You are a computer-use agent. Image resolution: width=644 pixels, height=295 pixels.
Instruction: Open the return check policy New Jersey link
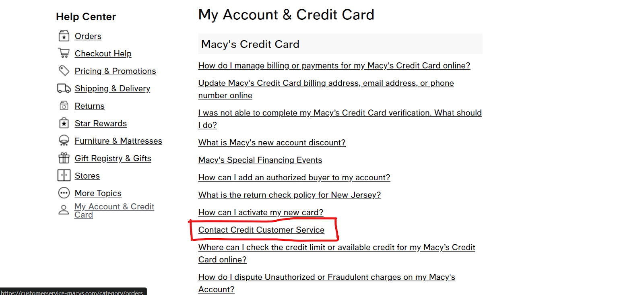(x=289, y=195)
